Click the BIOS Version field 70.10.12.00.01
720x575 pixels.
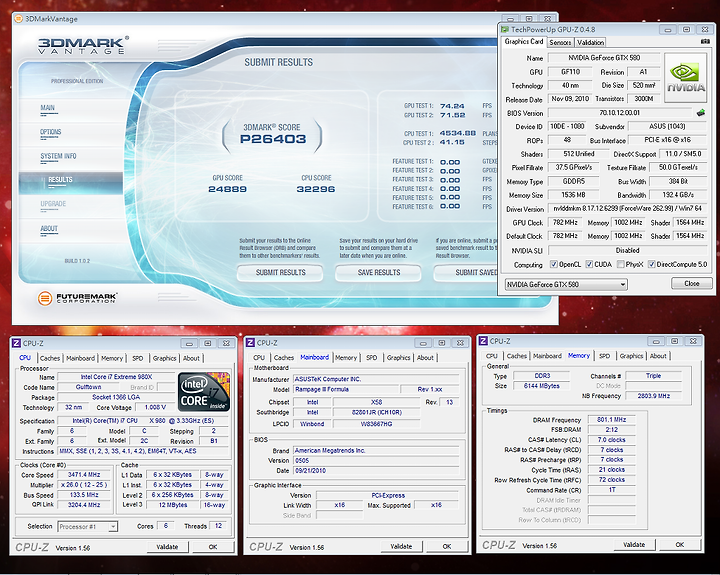pos(619,113)
